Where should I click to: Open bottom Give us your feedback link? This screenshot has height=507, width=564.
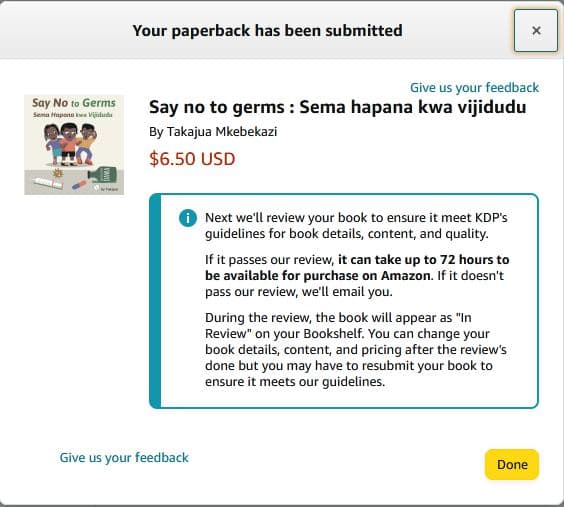click(124, 457)
